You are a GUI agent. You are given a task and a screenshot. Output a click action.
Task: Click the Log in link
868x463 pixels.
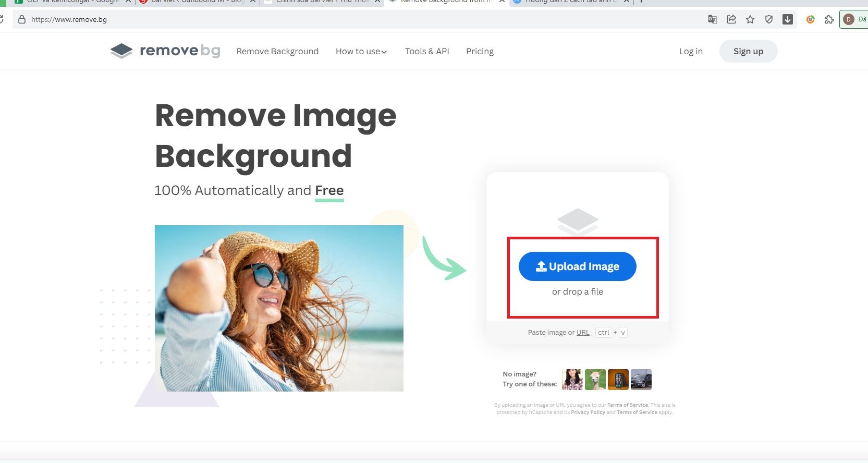point(691,51)
